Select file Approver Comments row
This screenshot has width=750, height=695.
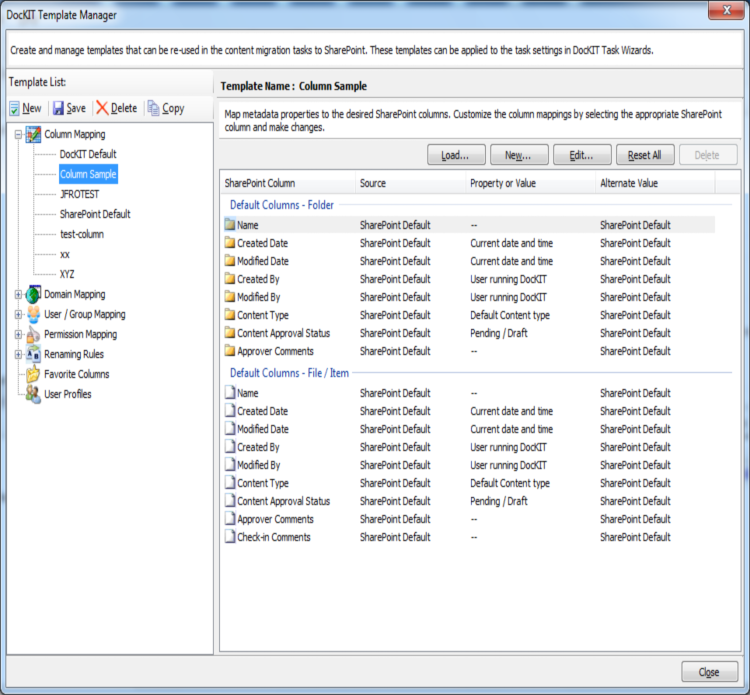[x=469, y=519]
